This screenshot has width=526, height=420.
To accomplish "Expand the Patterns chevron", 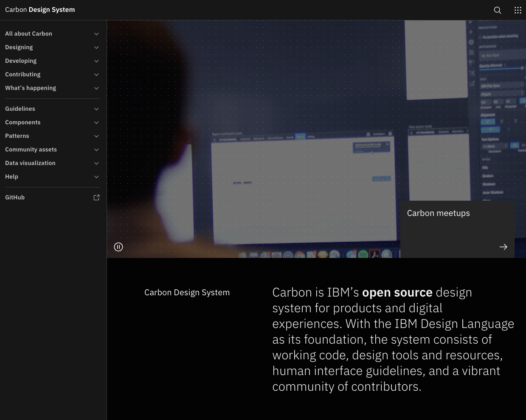I will click(96, 136).
